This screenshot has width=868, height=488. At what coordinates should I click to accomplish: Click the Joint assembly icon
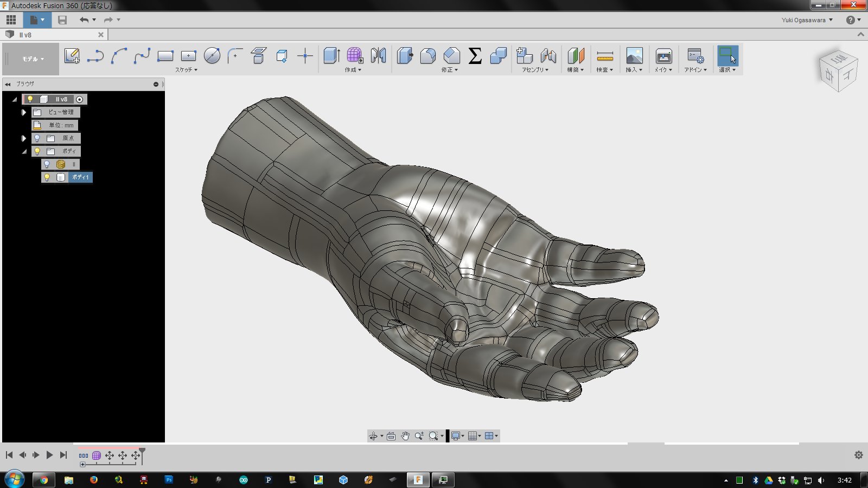548,55
